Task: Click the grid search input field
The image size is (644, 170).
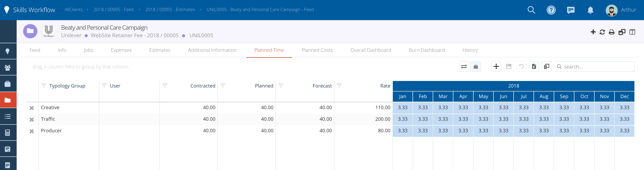Action: click(598, 67)
